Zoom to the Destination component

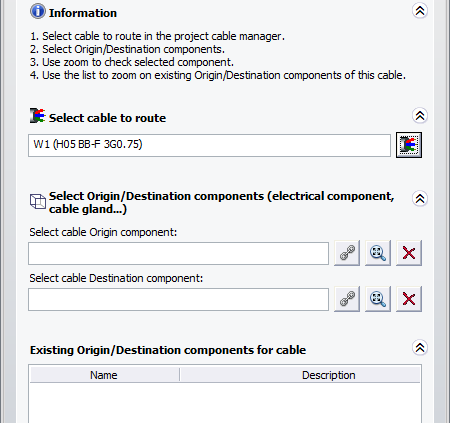pyautogui.click(x=378, y=299)
